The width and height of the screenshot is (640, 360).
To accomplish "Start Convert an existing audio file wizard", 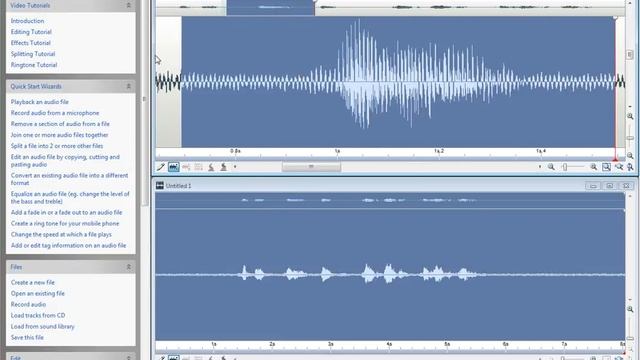I will pos(69,179).
